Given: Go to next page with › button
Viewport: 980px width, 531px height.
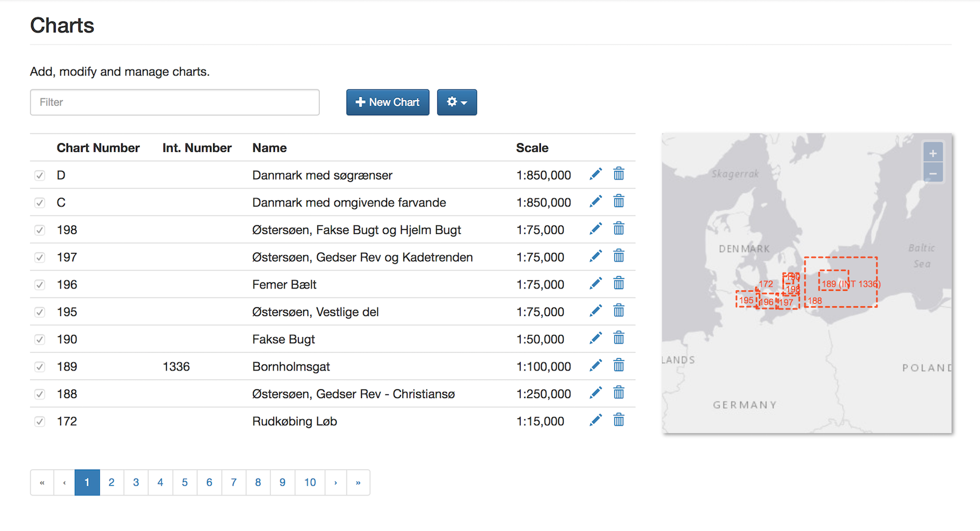Looking at the screenshot, I should pos(336,483).
